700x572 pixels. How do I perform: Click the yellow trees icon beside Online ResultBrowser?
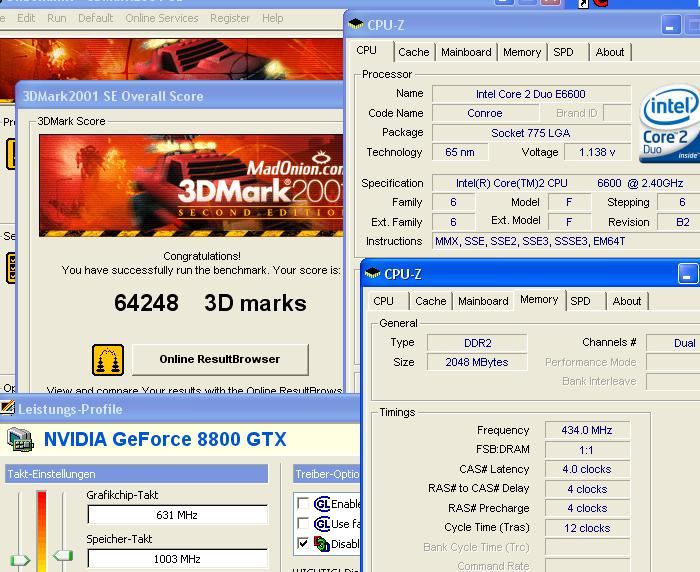click(x=108, y=360)
